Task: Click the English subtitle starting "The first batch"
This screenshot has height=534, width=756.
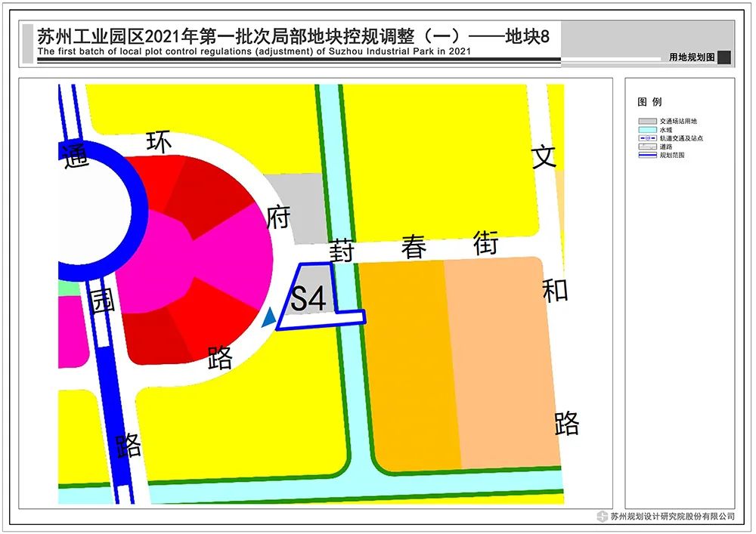Action: pyautogui.click(x=254, y=51)
